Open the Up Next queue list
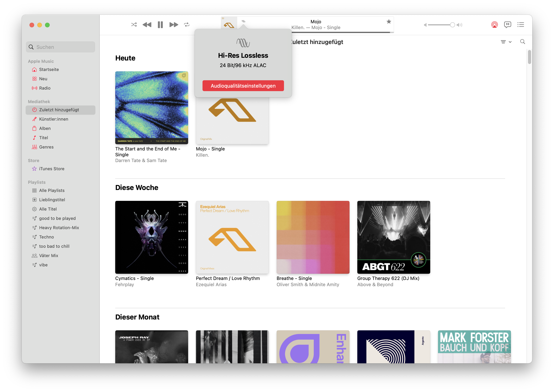This screenshot has height=392, width=554. (x=521, y=25)
